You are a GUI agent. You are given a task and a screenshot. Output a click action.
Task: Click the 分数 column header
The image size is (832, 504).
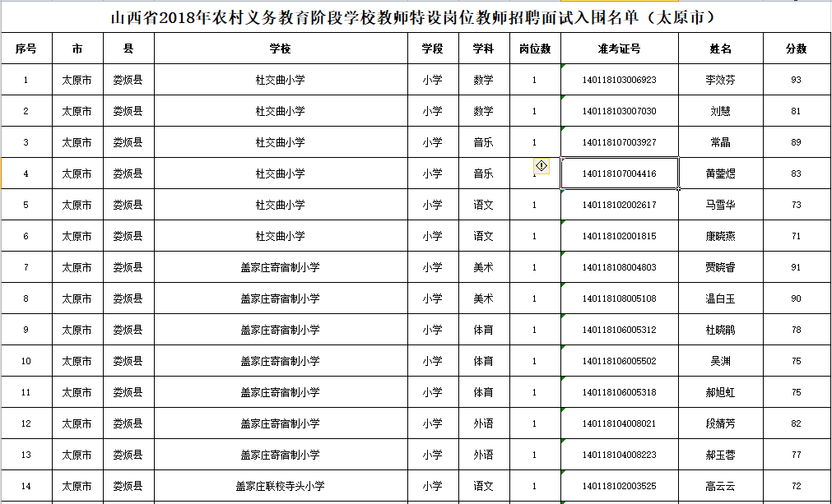pos(796,49)
